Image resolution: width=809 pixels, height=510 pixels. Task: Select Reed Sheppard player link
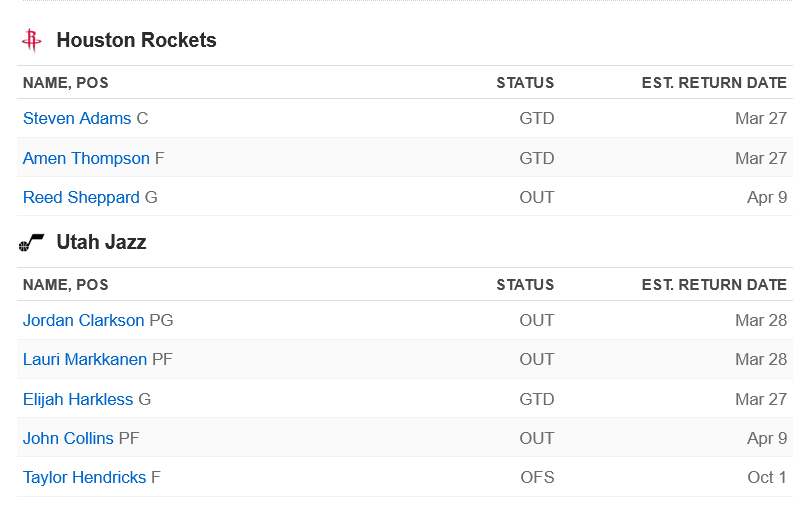(81, 197)
